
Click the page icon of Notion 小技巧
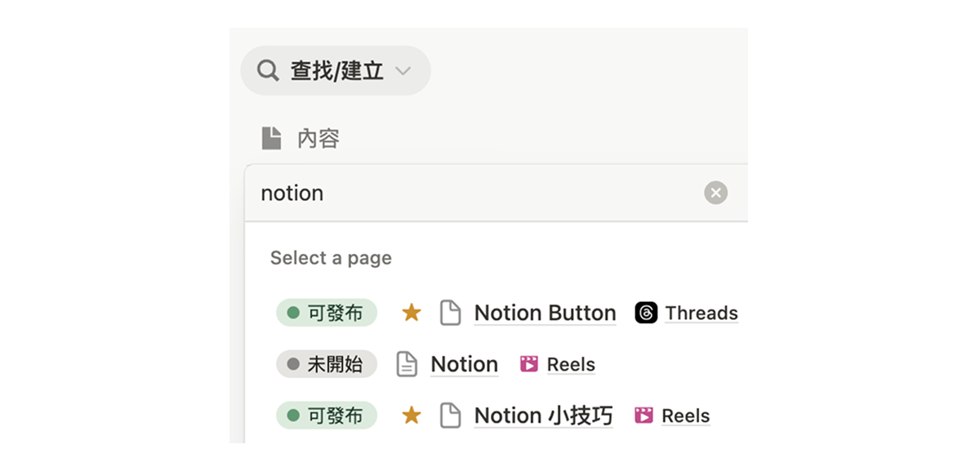click(450, 415)
